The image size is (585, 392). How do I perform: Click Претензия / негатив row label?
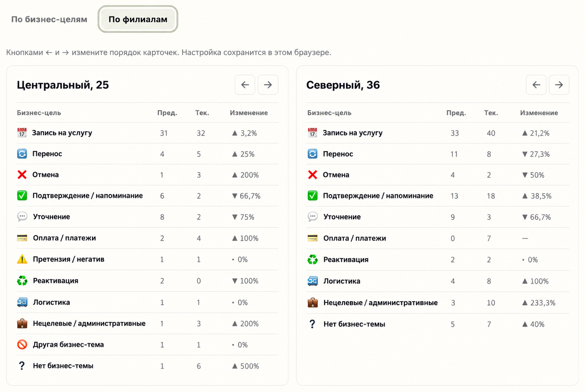pos(69,259)
